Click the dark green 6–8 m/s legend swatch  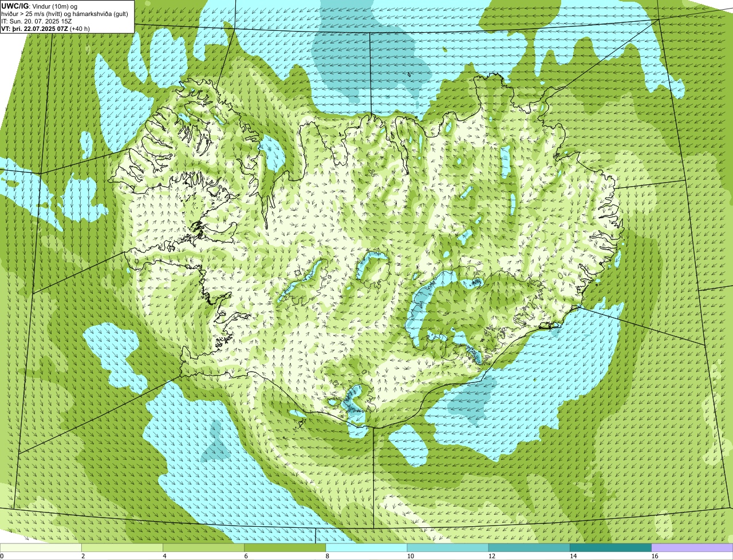pos(285,547)
